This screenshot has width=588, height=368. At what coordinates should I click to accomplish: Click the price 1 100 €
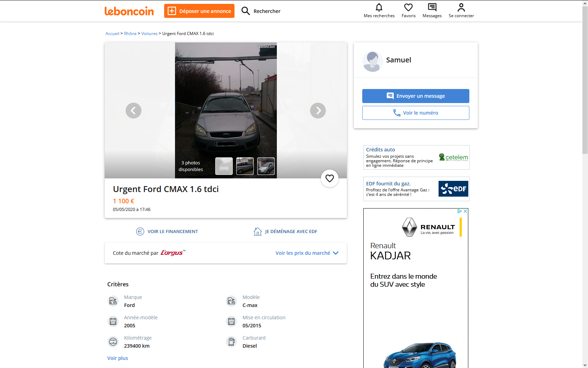tap(124, 201)
